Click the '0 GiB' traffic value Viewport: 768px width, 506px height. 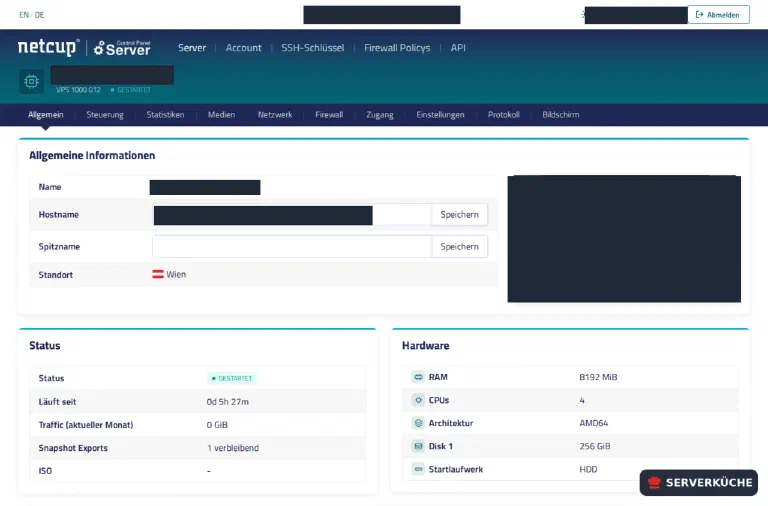click(217, 425)
